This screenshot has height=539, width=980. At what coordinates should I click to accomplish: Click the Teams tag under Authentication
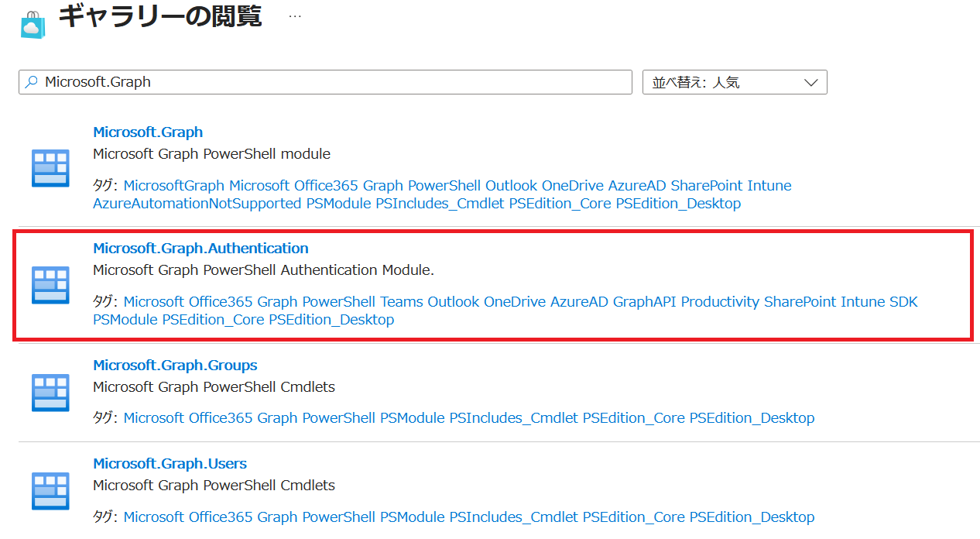tap(401, 302)
